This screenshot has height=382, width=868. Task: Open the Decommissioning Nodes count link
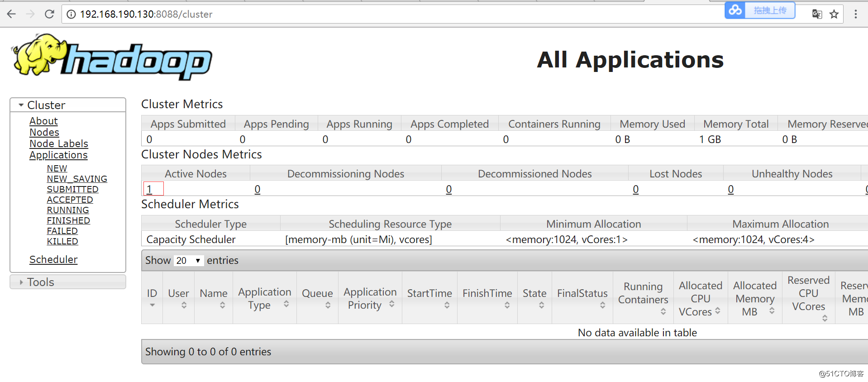258,189
